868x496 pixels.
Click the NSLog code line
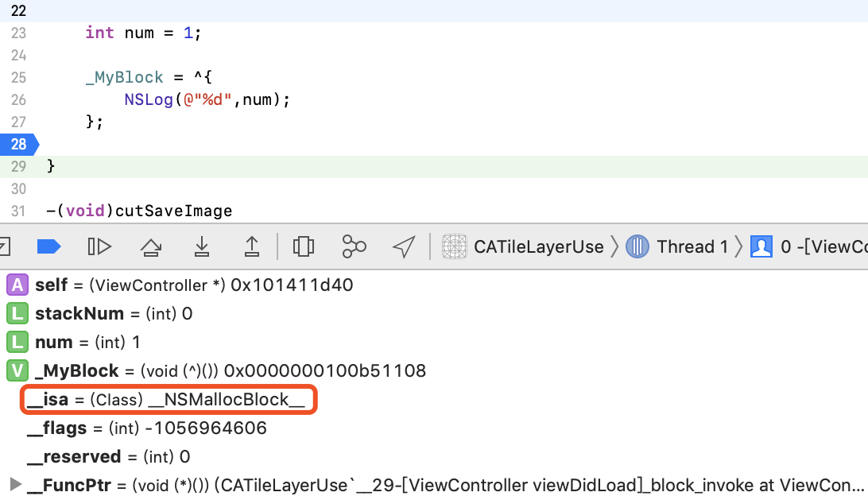tap(207, 99)
